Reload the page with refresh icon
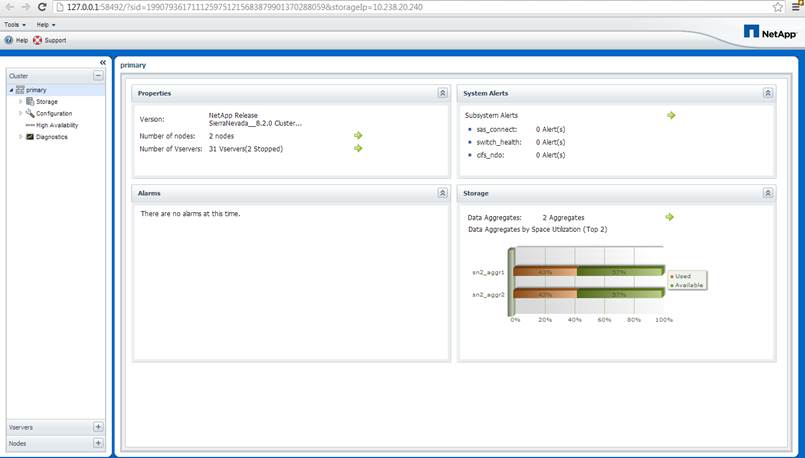This screenshot has width=805, height=458. coord(43,7)
